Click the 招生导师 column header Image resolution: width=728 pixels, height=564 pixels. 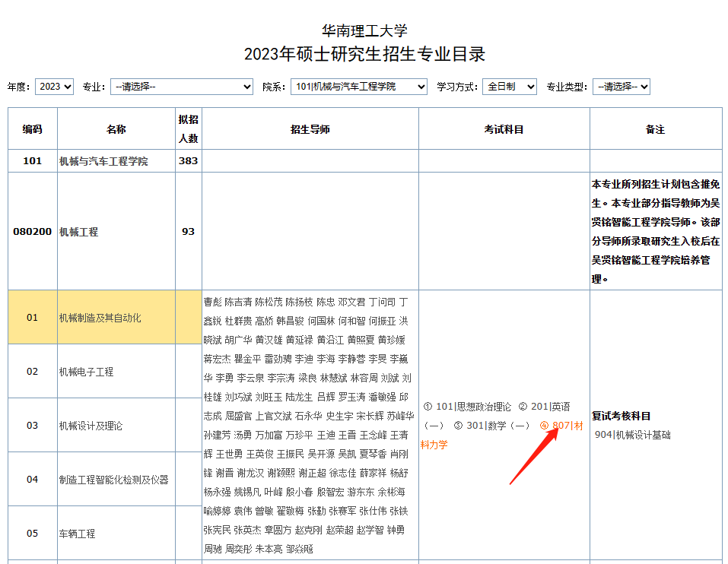click(310, 129)
